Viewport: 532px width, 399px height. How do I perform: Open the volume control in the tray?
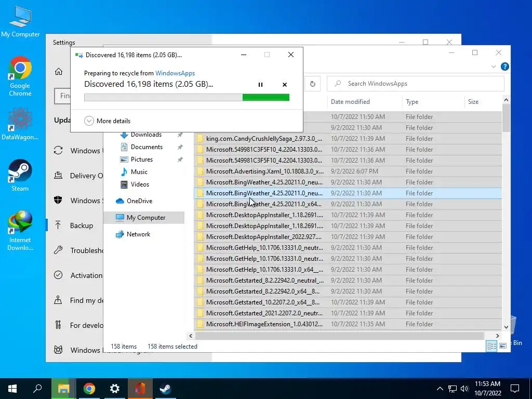464,389
